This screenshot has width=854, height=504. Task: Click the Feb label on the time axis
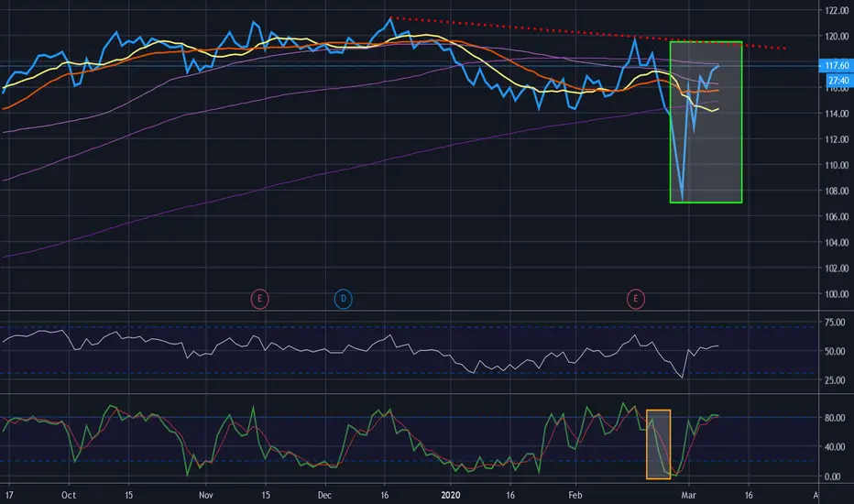575,495
